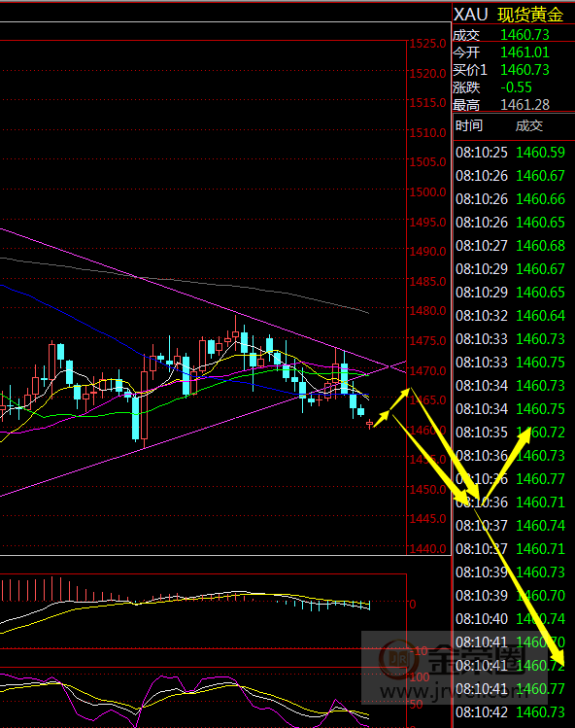Select tick row 08:10:29 at 1460.65
The image size is (575, 728).
pyautogui.click(x=511, y=293)
